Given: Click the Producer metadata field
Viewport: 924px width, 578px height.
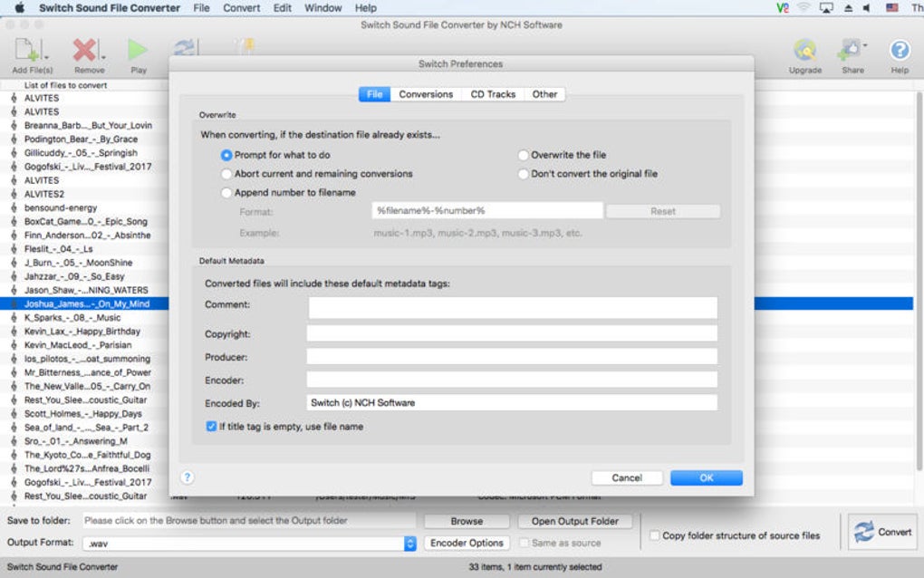Looking at the screenshot, I should [x=512, y=356].
